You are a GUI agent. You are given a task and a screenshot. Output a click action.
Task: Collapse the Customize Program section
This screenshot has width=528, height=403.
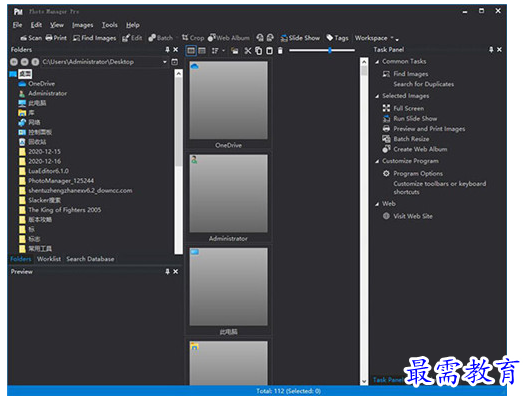coord(377,161)
